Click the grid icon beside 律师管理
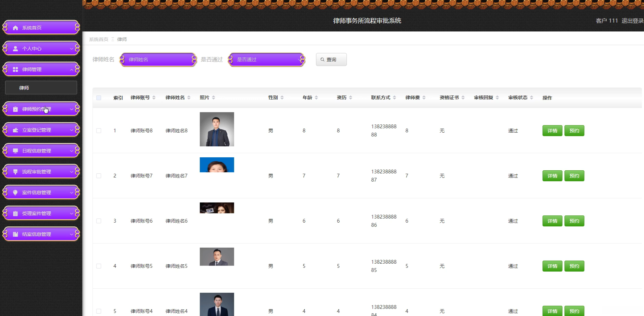 tap(15, 69)
